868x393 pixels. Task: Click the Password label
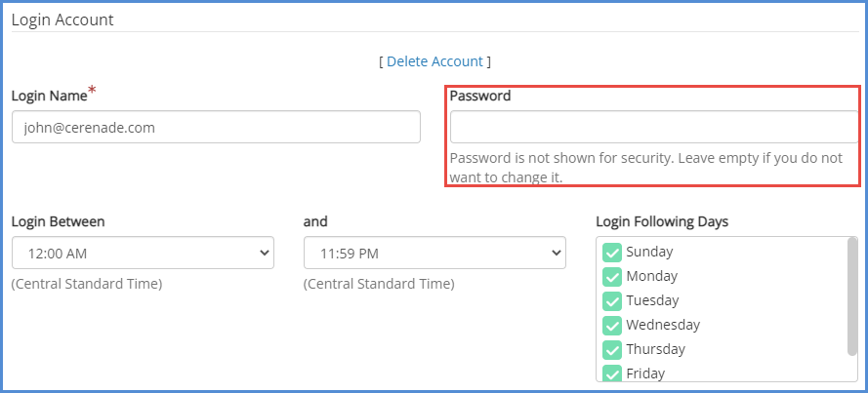coord(479,96)
